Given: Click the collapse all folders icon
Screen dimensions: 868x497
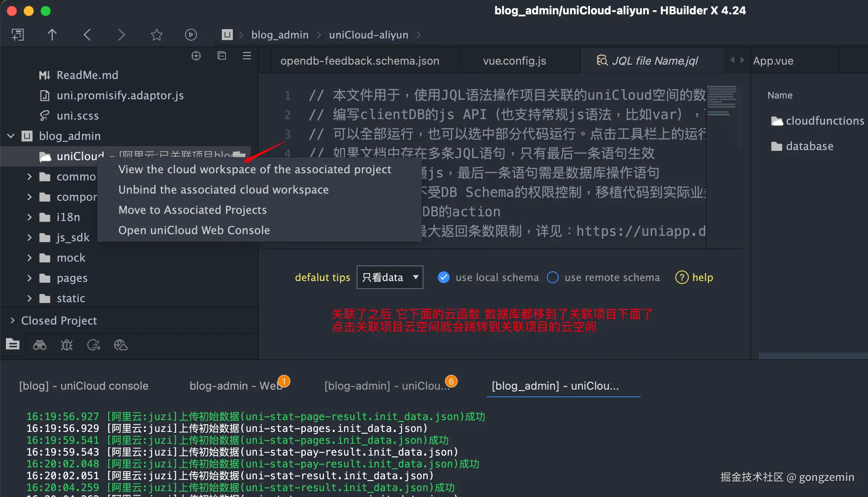Looking at the screenshot, I should point(222,56).
